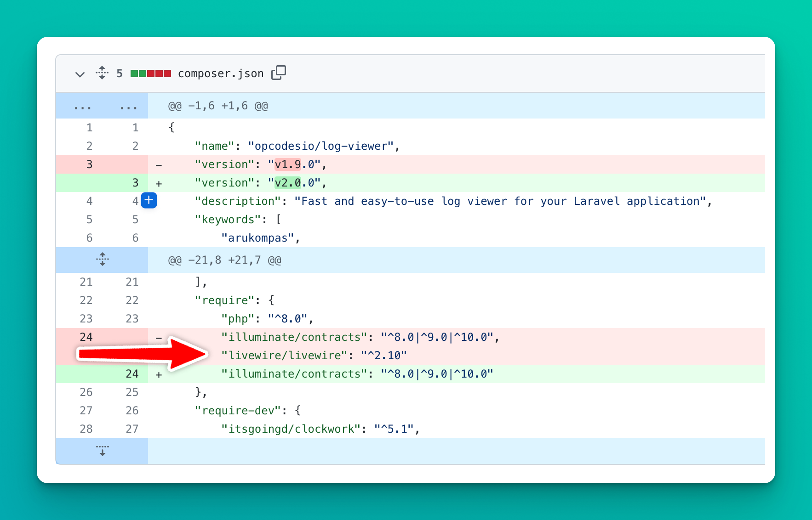Select the diffstat colored blocks

[x=151, y=73]
